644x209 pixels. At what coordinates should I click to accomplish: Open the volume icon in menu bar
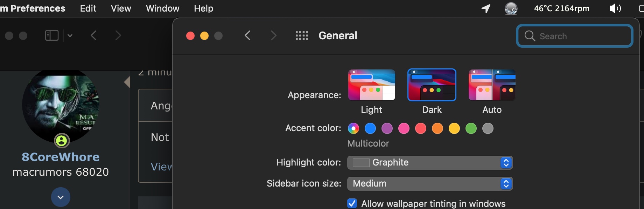[615, 8]
